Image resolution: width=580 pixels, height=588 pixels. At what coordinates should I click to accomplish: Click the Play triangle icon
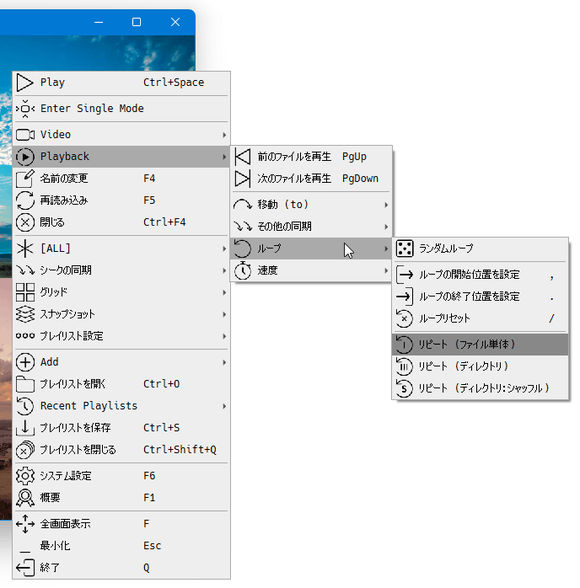(x=25, y=83)
